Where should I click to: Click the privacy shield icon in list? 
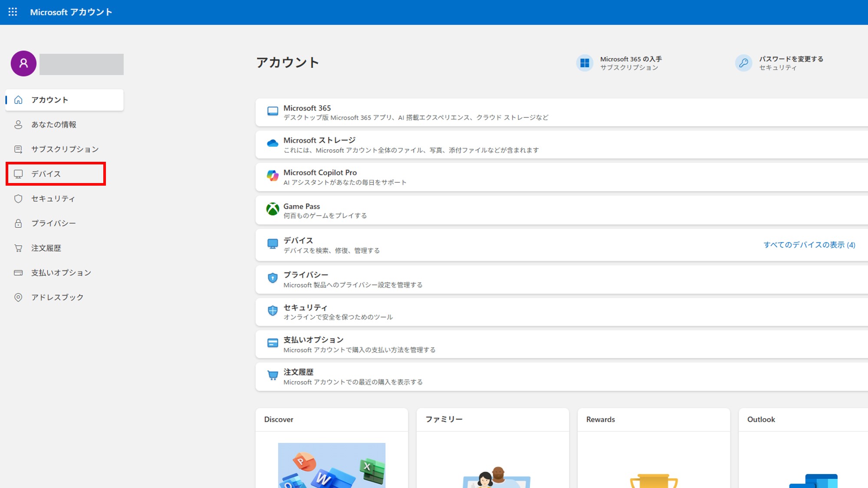click(x=273, y=278)
